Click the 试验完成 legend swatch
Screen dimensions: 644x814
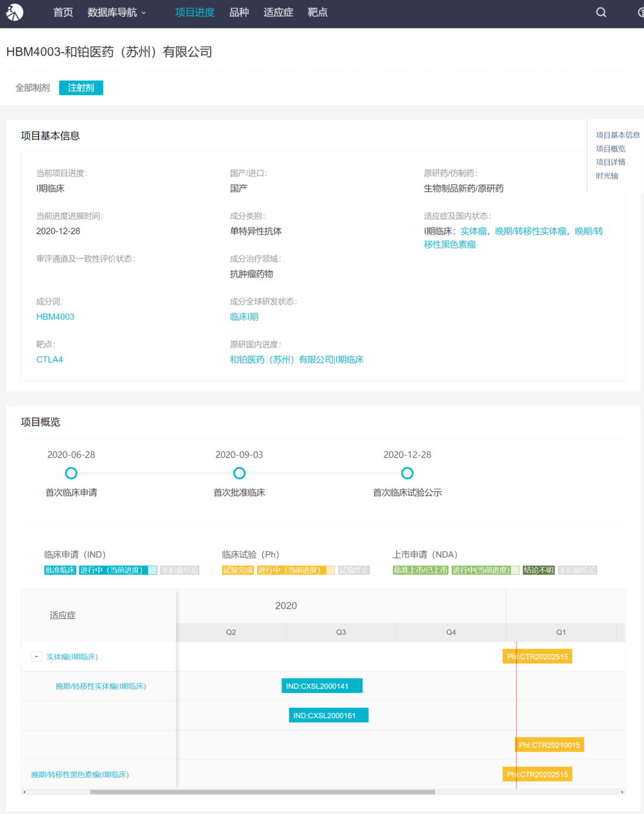238,570
